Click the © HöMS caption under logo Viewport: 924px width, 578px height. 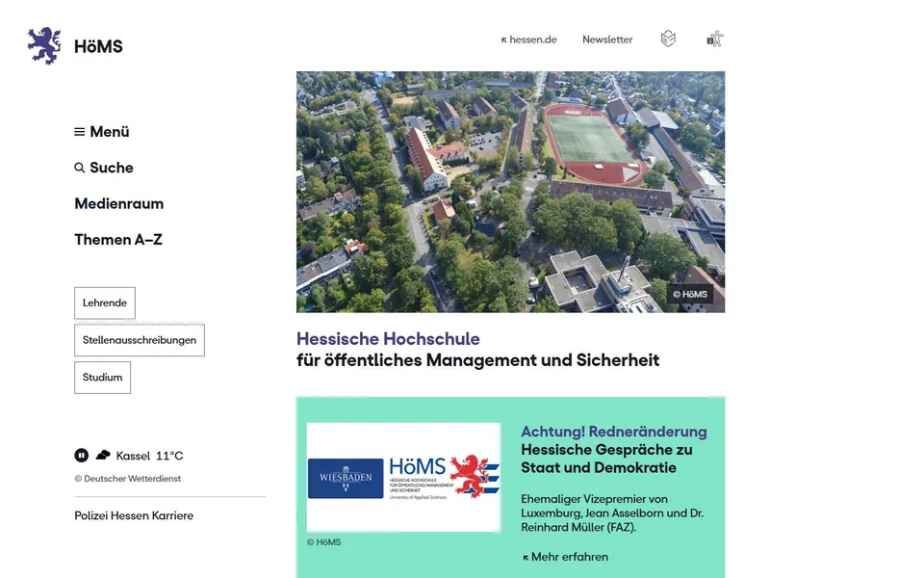324,542
